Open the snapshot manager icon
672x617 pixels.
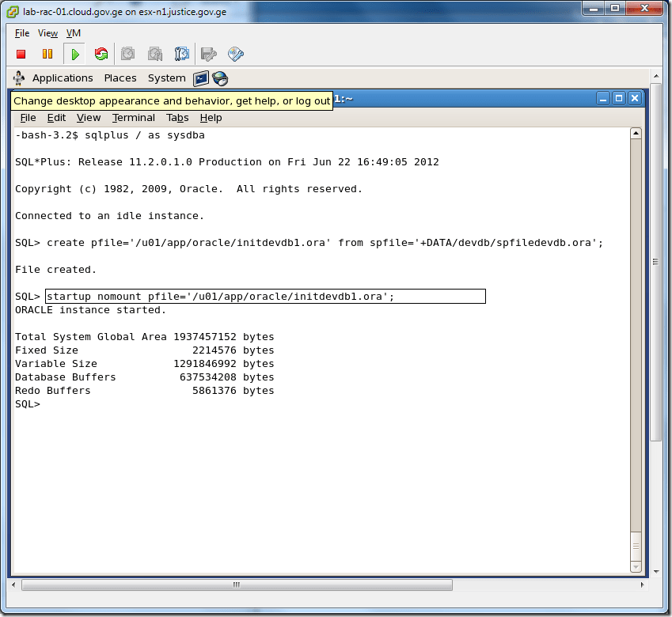click(182, 55)
